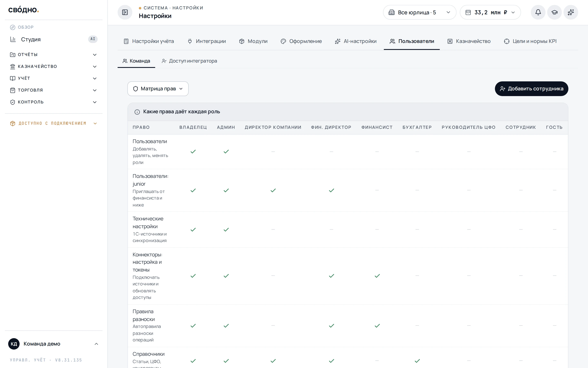Collapse the sidebar with the panel icon

(125, 12)
